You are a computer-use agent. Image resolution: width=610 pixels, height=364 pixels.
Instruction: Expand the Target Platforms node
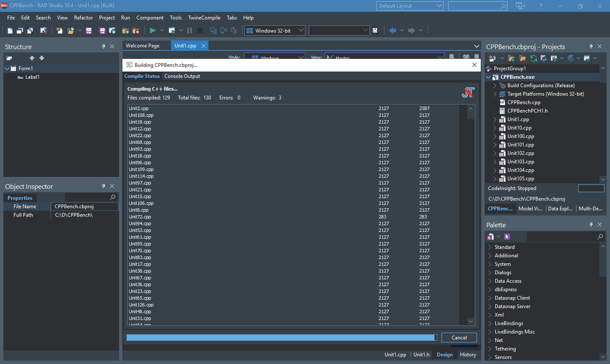(495, 94)
